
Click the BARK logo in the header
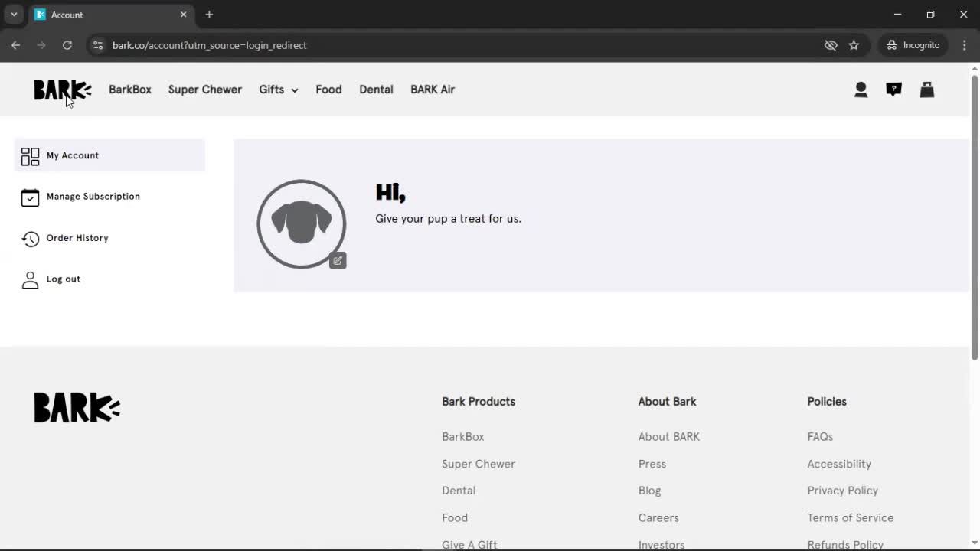click(x=62, y=90)
